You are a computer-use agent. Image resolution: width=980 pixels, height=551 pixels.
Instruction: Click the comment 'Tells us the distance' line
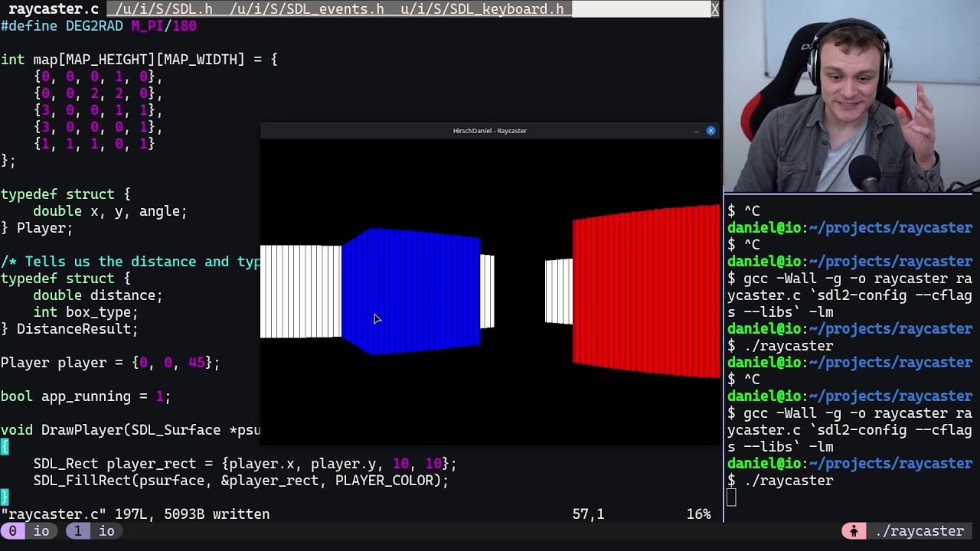(x=130, y=262)
